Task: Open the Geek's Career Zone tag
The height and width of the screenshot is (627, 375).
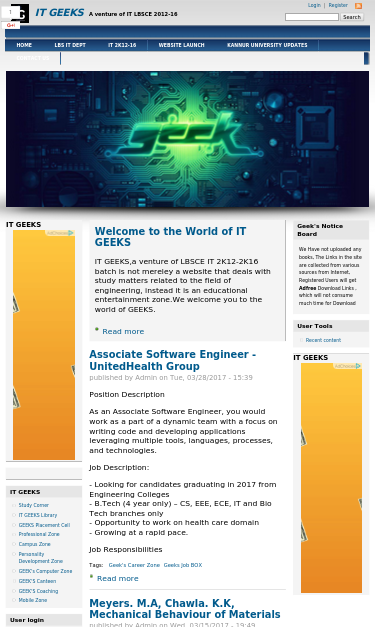Action: click(134, 565)
